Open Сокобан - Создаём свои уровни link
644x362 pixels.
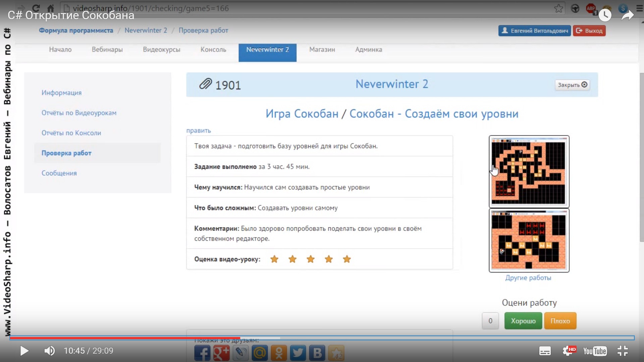(434, 114)
